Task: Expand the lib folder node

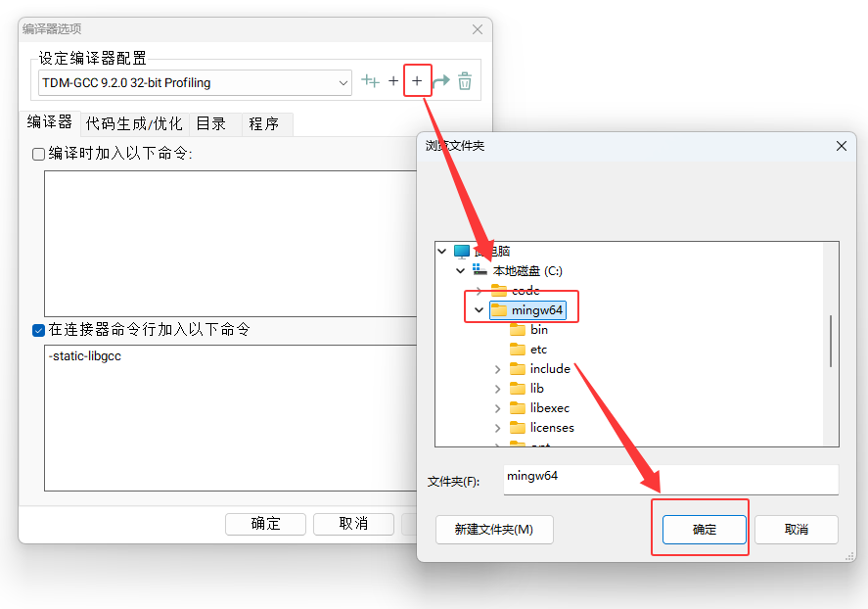Action: point(498,389)
